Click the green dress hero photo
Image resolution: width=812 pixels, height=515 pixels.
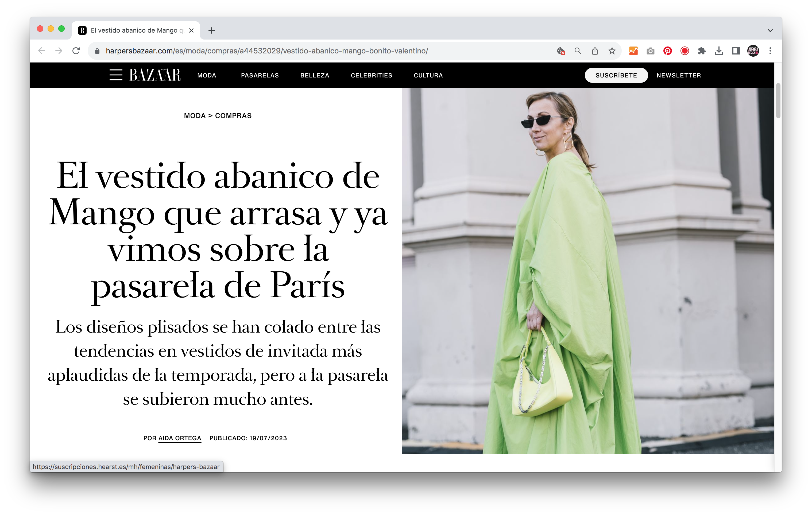(x=588, y=271)
